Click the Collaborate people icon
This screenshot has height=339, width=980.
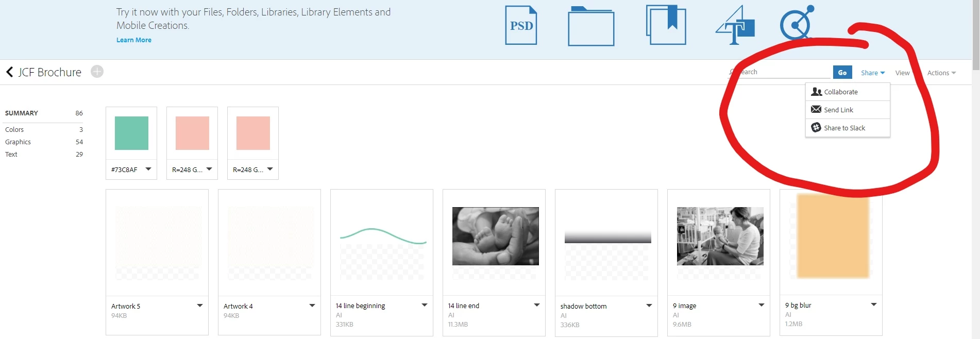click(x=816, y=92)
